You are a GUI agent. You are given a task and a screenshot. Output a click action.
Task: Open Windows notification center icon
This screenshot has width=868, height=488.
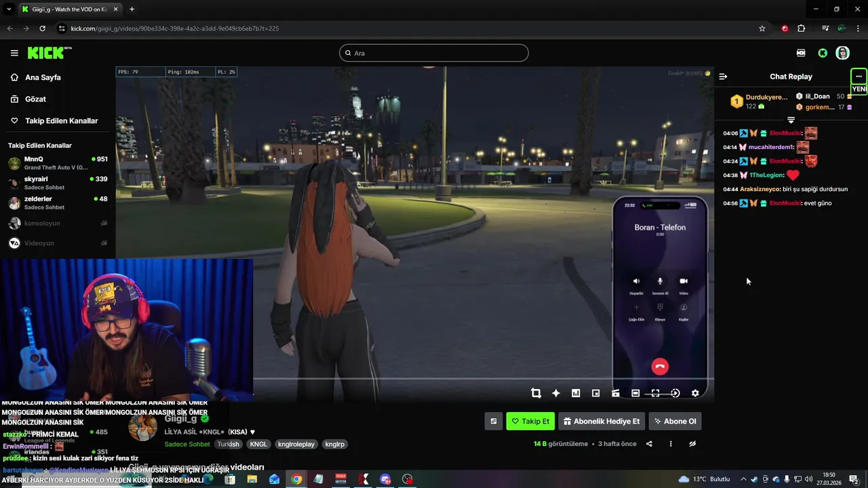pos(856,479)
